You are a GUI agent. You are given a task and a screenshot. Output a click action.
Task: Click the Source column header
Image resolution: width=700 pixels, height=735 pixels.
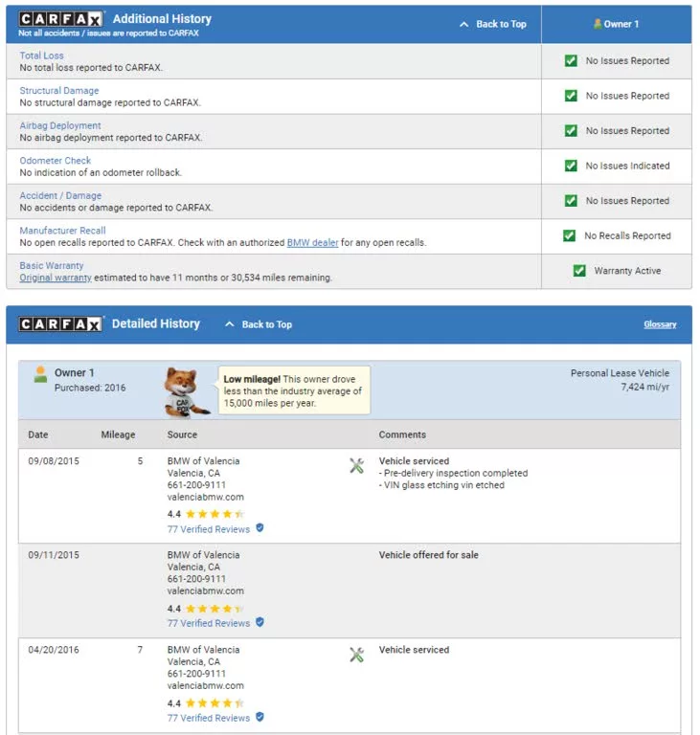point(182,434)
